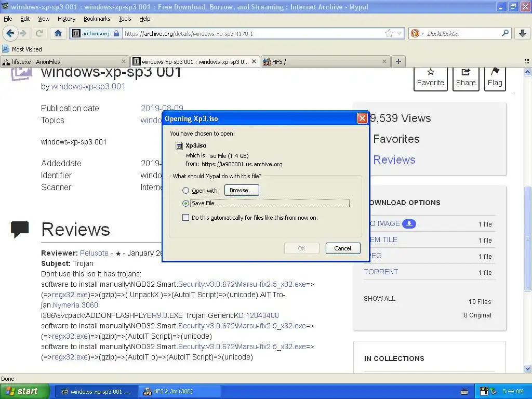Click the media type icon beside title
The width and height of the screenshot is (532, 399).
[21, 73]
